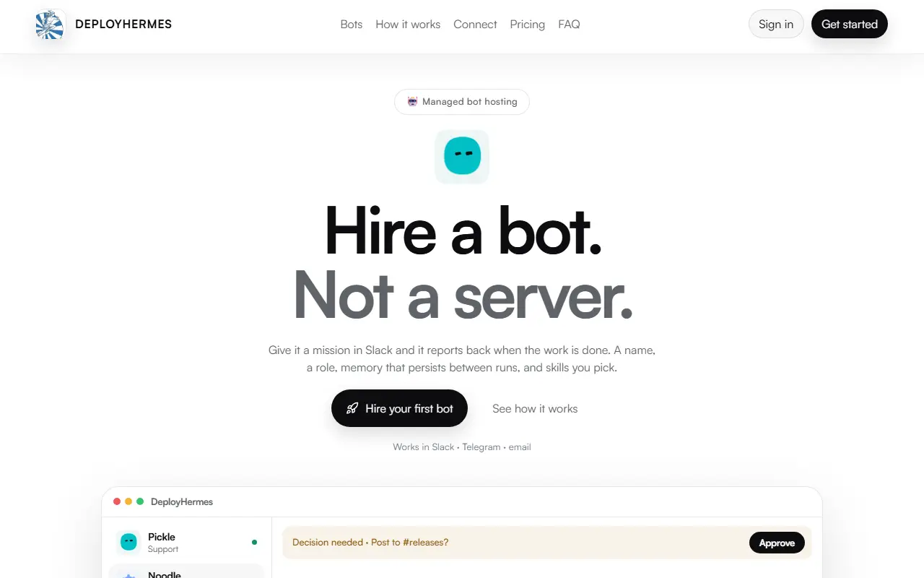This screenshot has width=924, height=578.
Task: Click the "Works in Slack • Telegram • email" line
Action: pos(462,447)
